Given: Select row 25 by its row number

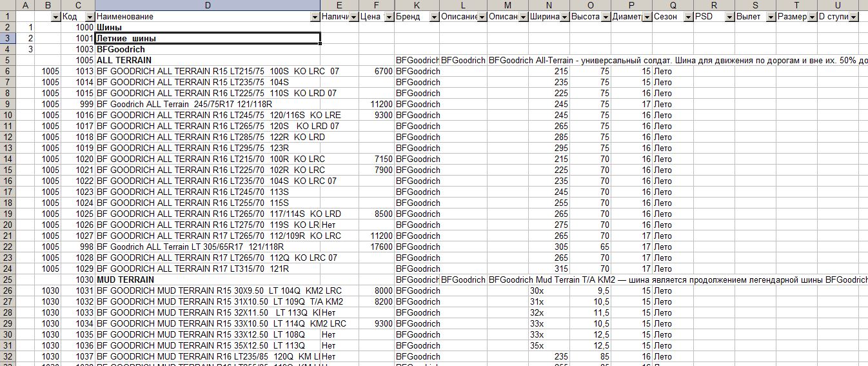Looking at the screenshot, I should tap(7, 280).
